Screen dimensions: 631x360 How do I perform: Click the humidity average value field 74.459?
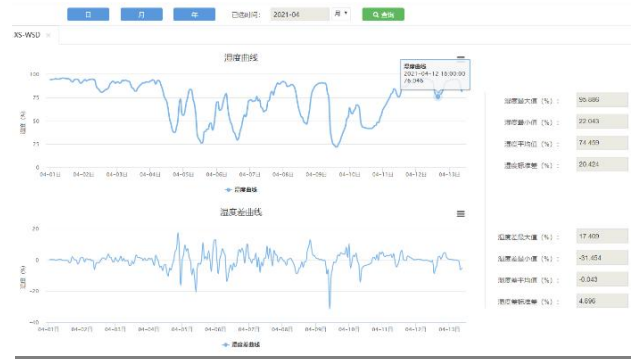tap(602, 143)
